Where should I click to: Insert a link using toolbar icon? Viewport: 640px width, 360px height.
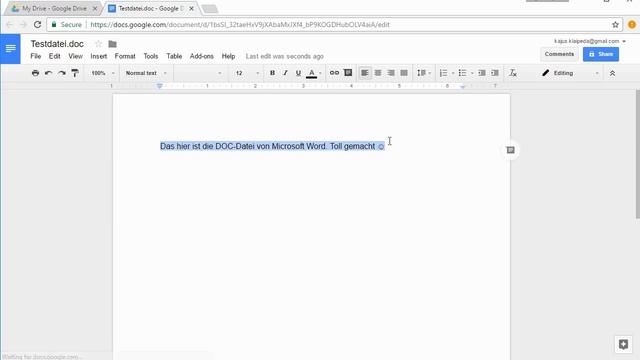click(334, 73)
